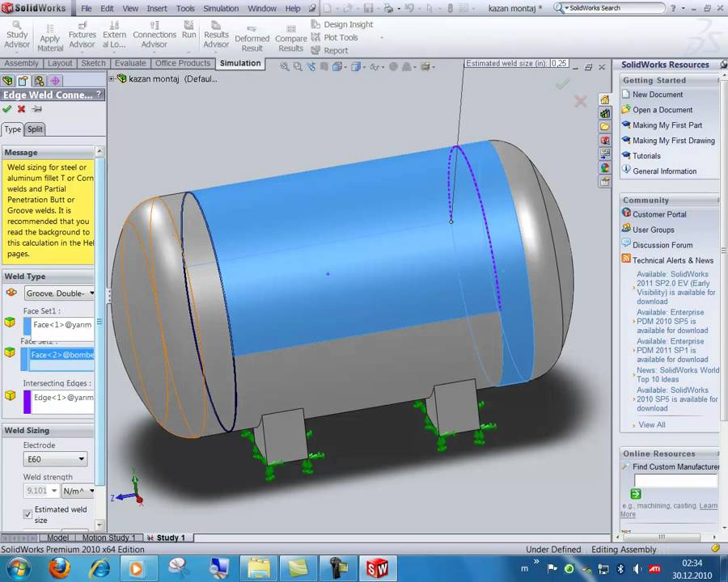Viewport: 728px width, 582px height.
Task: Click the blue Face Set1 color swatch
Action: [28, 327]
